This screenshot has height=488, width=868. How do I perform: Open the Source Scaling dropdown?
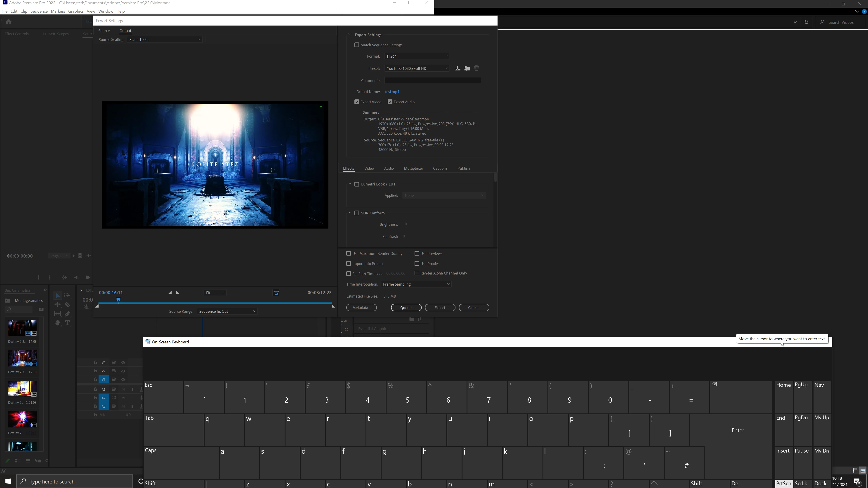[x=164, y=39]
